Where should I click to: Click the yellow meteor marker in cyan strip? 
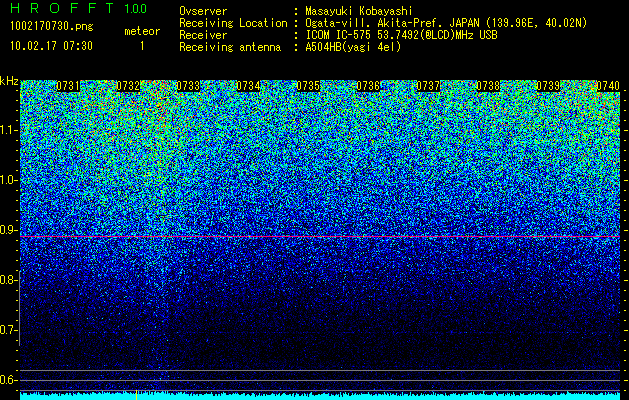coord(136,395)
